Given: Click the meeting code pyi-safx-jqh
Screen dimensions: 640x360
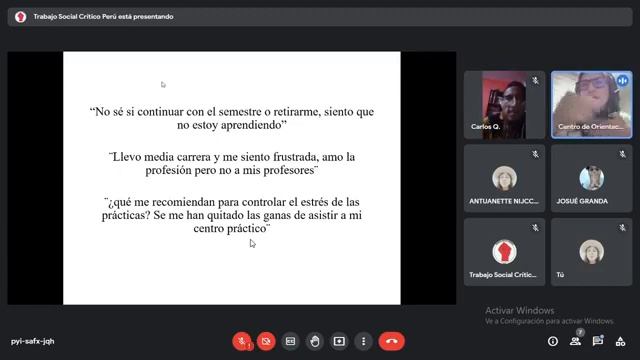Looking at the screenshot, I should click(33, 341).
